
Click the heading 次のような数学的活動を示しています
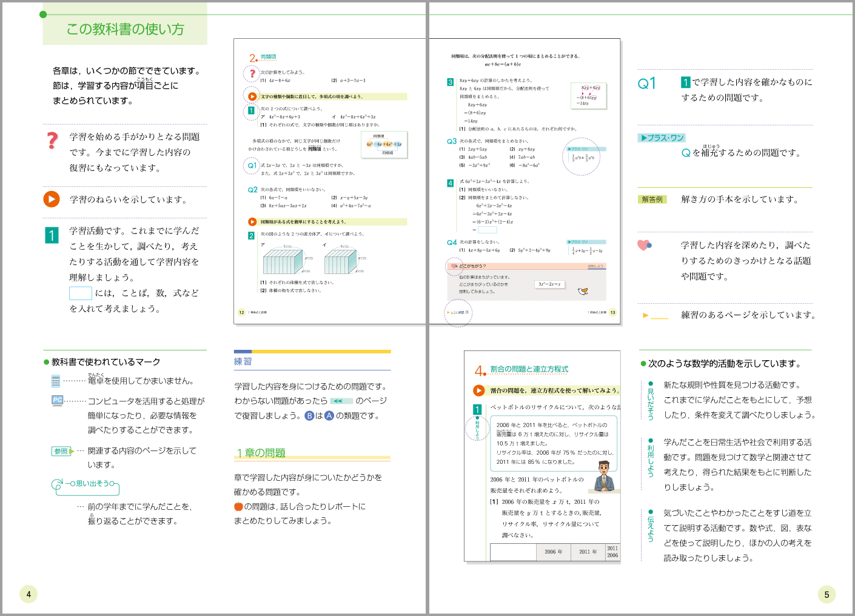click(x=725, y=364)
